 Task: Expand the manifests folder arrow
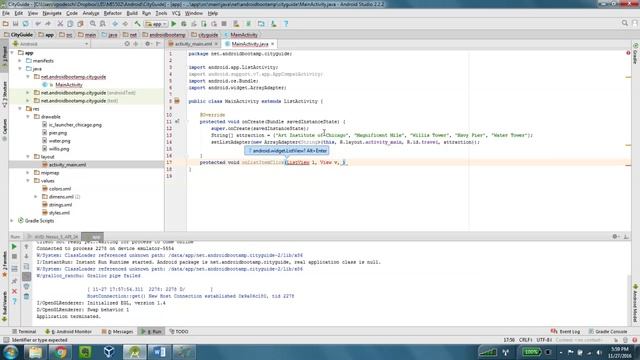coord(20,61)
